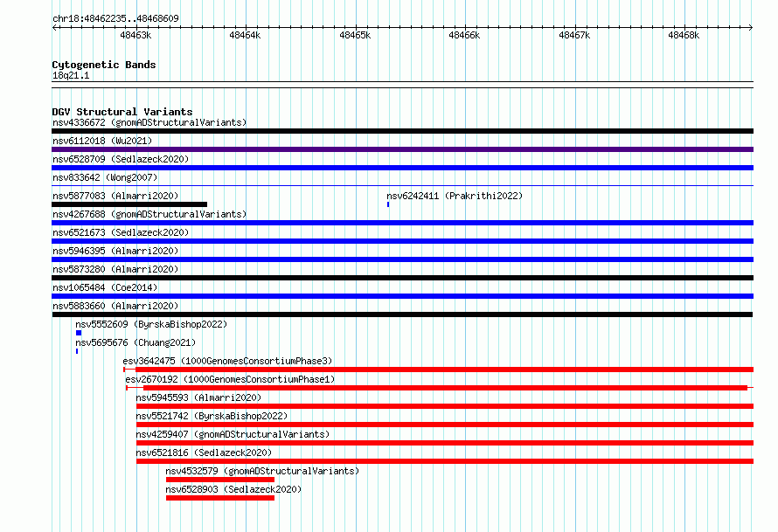The image size is (778, 532).
Task: Open nsv5946395 (Almarri2020) label
Action: (x=115, y=251)
